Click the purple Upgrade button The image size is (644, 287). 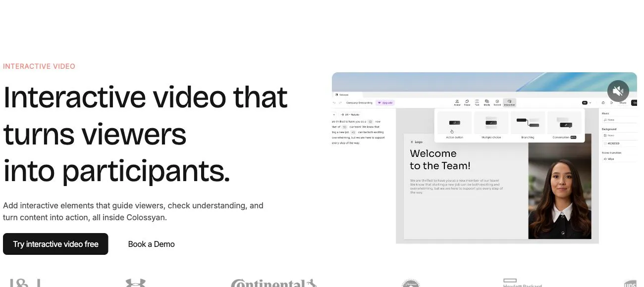tap(385, 103)
